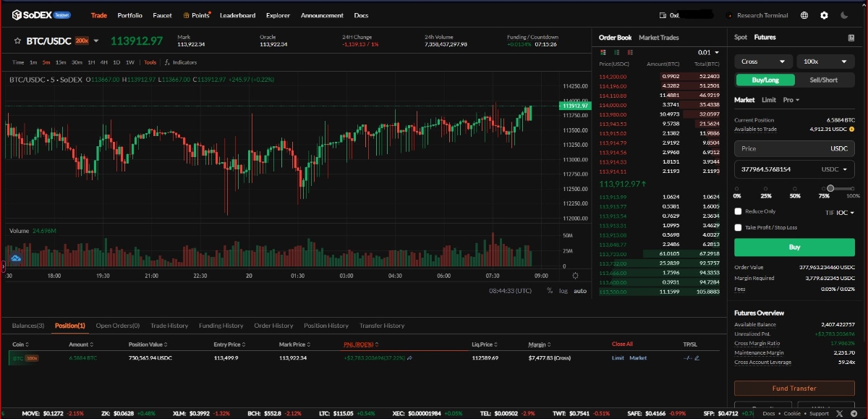Open settings via the gear icon
Screen dimensions: 868x419
coord(824,15)
